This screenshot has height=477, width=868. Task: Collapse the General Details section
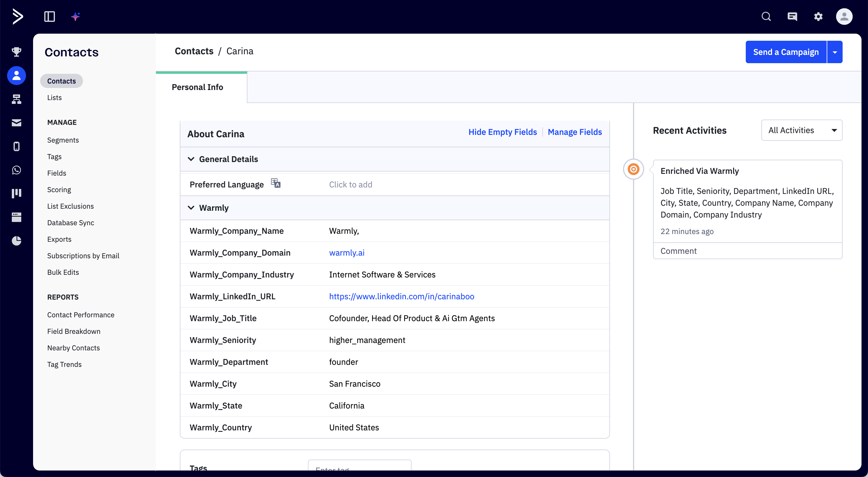[191, 159]
